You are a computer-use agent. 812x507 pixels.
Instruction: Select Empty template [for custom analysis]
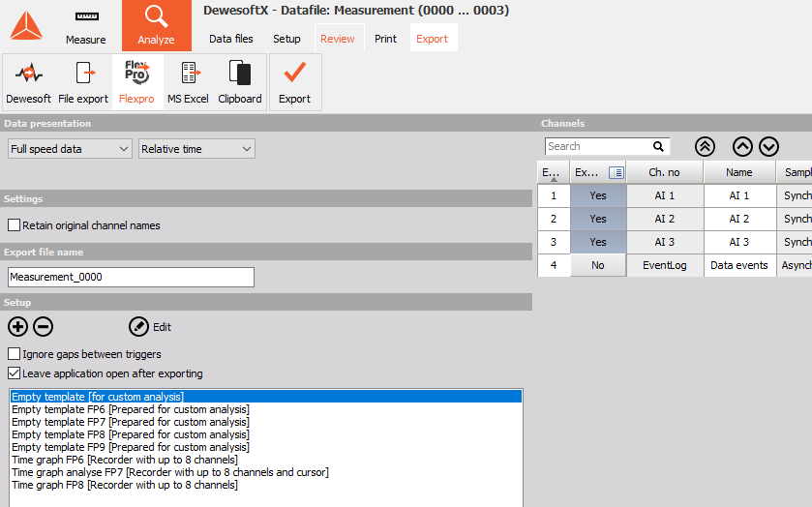pyautogui.click(x=265, y=397)
